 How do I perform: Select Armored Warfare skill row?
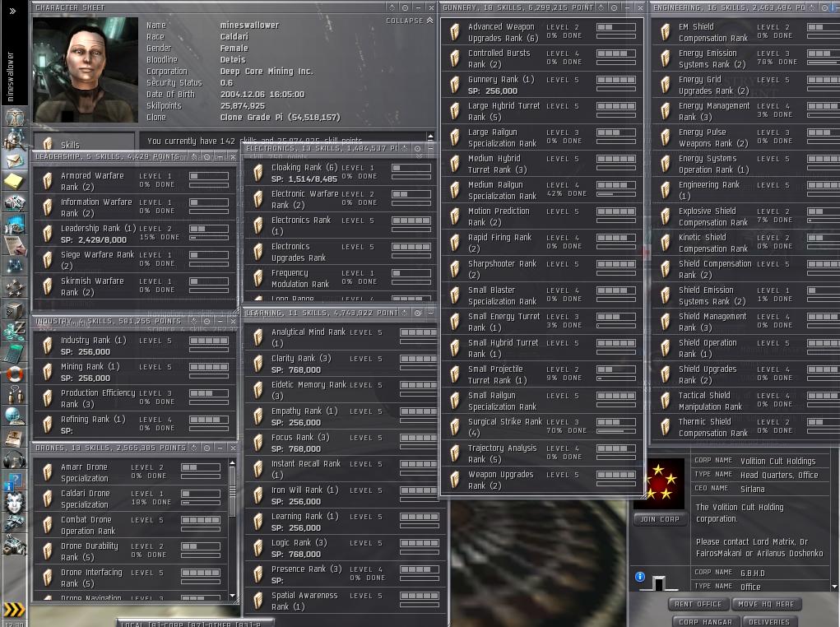point(135,181)
